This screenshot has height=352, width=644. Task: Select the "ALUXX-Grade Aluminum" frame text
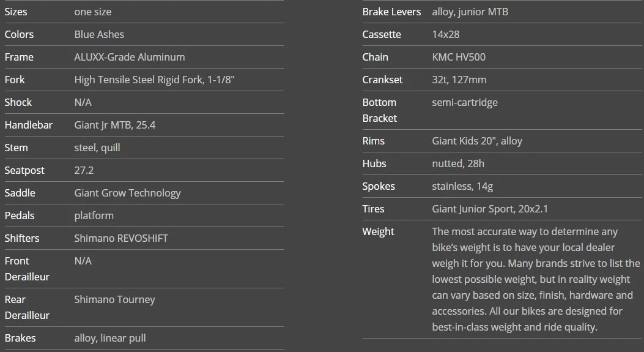(x=129, y=57)
